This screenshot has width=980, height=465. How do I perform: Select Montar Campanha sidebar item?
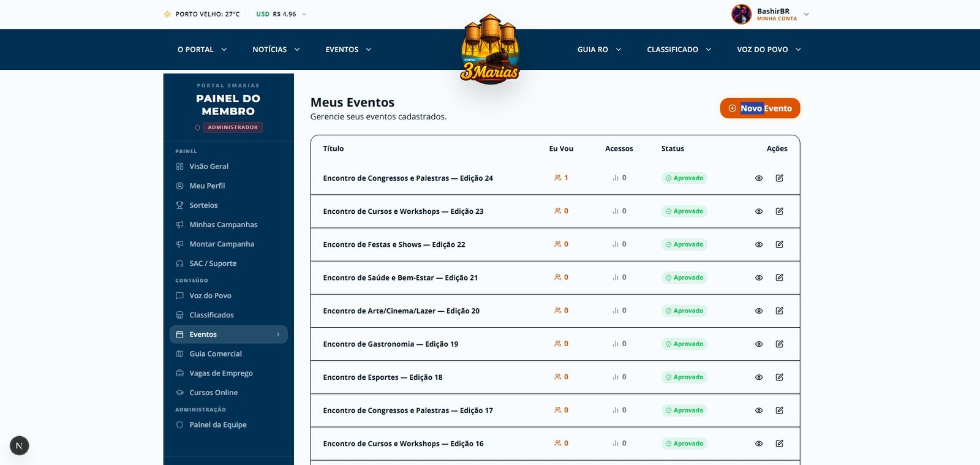(x=228, y=244)
